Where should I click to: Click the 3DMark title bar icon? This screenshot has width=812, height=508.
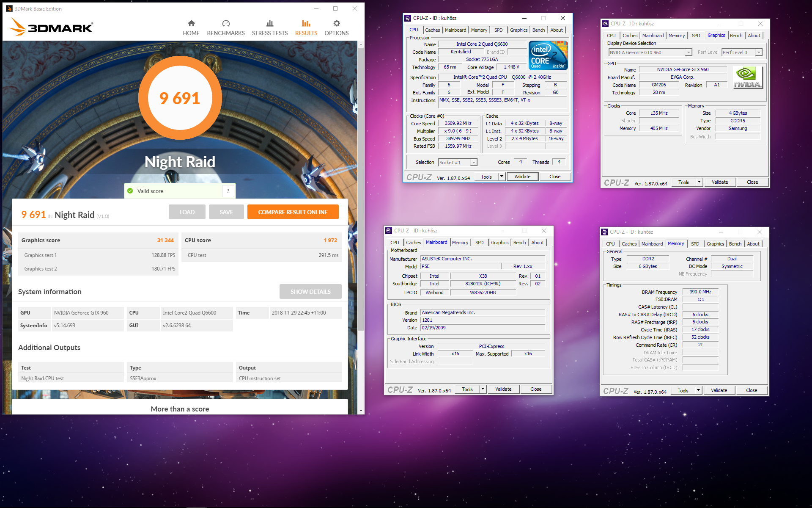click(9, 8)
